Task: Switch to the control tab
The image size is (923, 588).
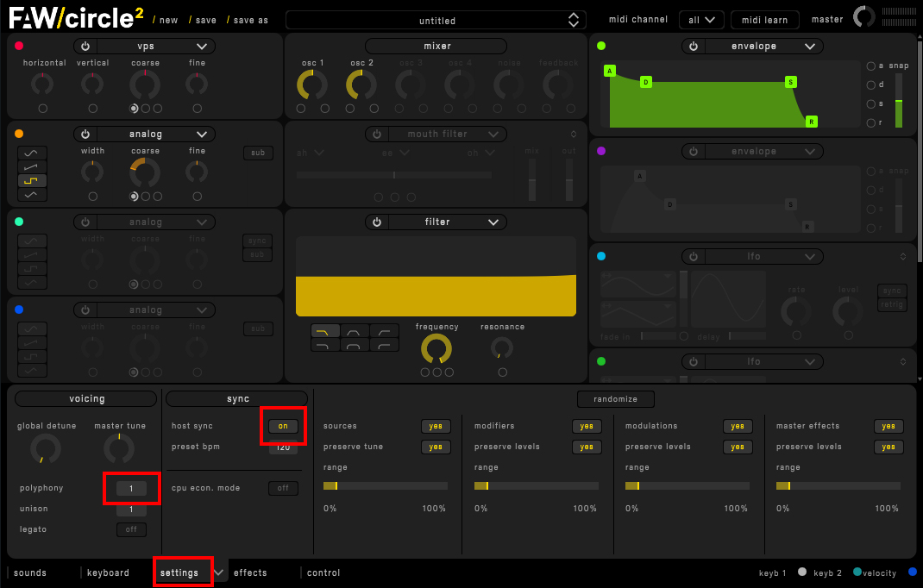Action: pos(323,572)
